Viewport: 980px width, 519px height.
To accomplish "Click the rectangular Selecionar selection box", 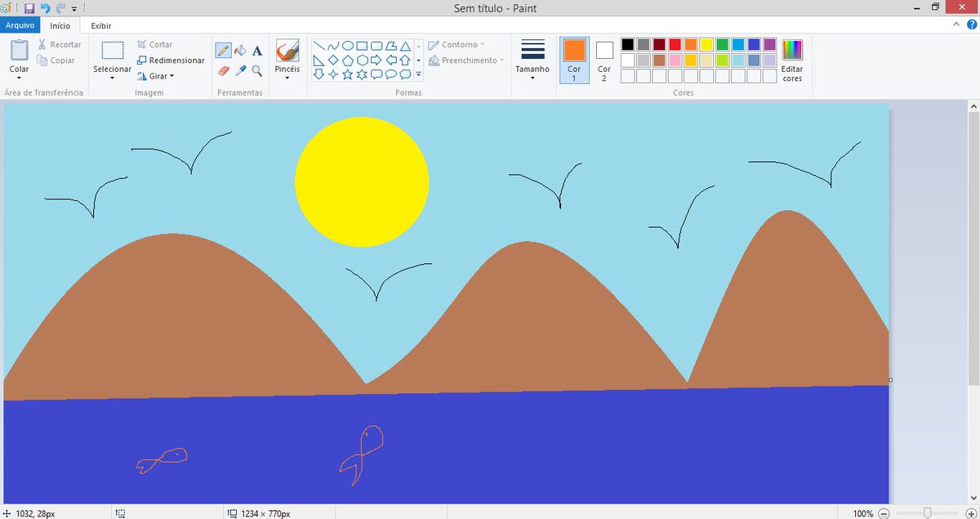I will [113, 51].
